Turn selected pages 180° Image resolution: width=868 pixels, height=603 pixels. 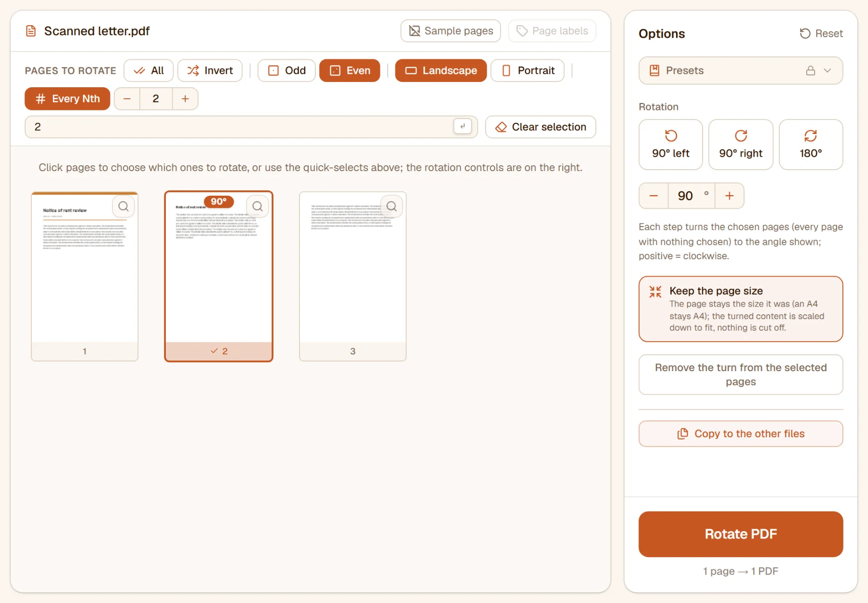click(x=811, y=145)
